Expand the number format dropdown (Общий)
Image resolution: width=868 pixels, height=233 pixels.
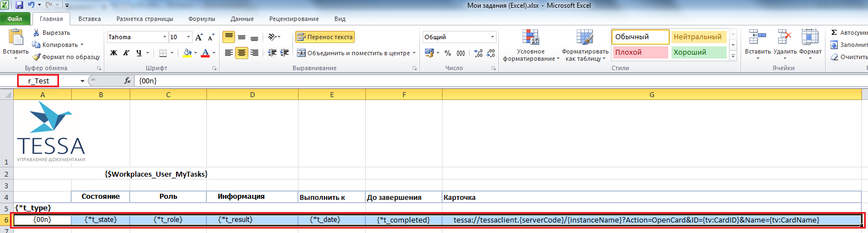492,37
